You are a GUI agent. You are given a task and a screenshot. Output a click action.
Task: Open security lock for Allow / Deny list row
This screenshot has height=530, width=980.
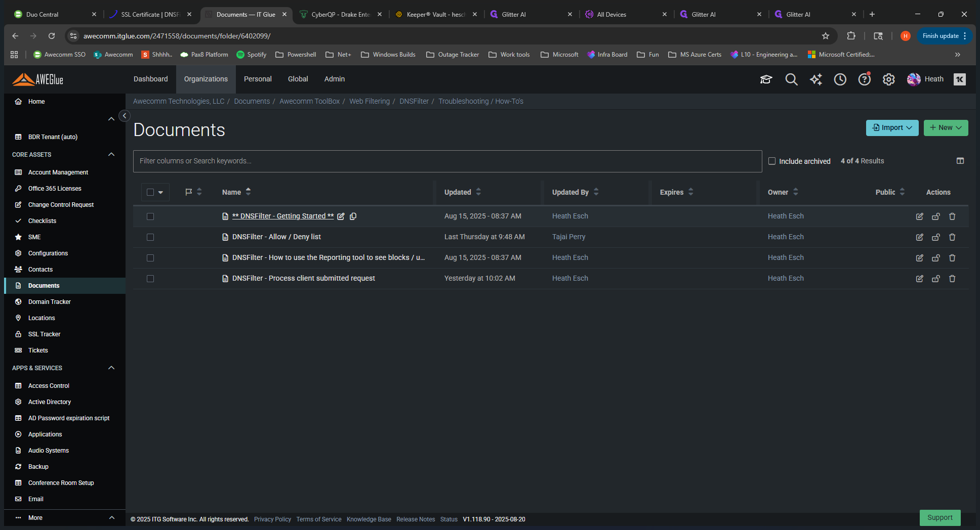pyautogui.click(x=936, y=237)
